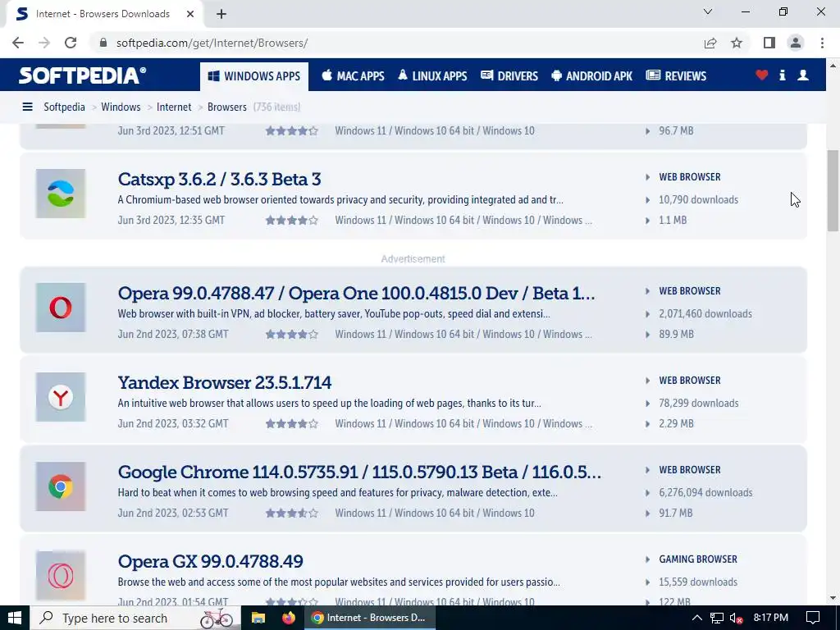Go to Softpedia breadcrumb link

click(x=64, y=107)
